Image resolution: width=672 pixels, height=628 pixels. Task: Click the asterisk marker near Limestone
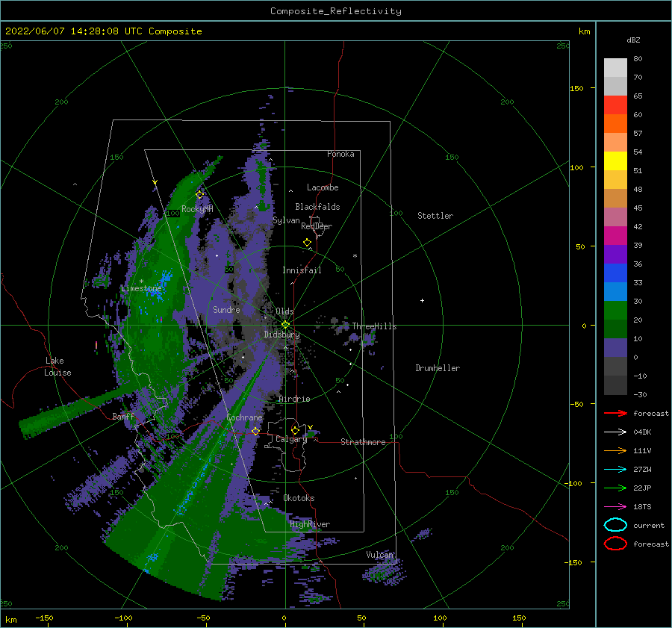[141, 282]
